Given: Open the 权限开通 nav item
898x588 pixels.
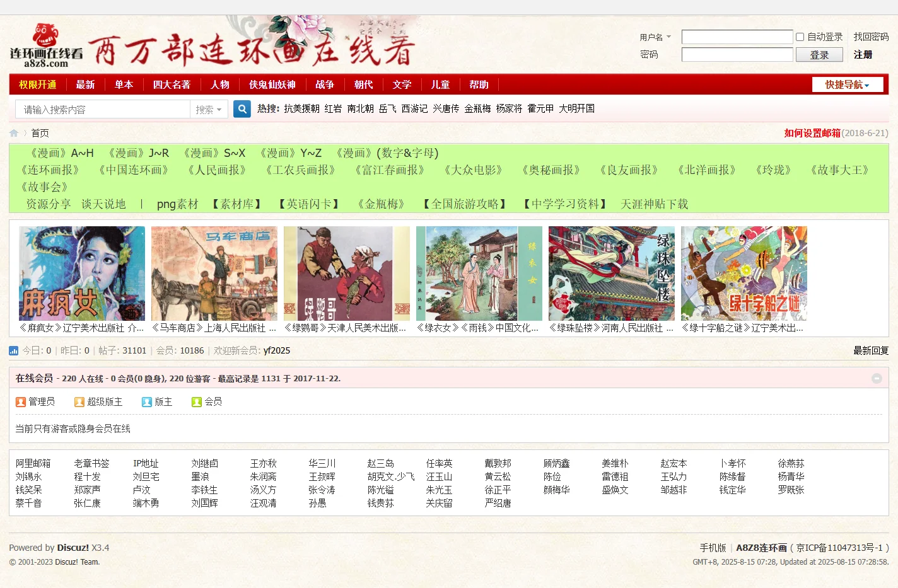Looking at the screenshot, I should (38, 84).
